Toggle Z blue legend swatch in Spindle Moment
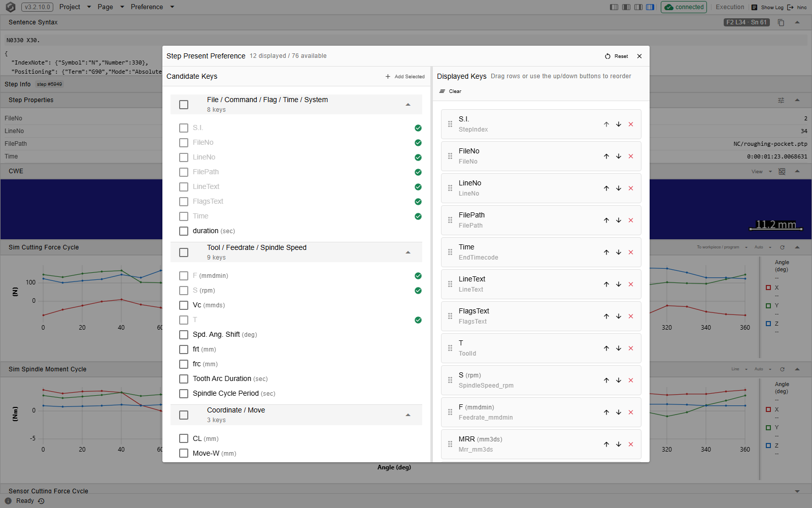The image size is (812, 508). [768, 446]
